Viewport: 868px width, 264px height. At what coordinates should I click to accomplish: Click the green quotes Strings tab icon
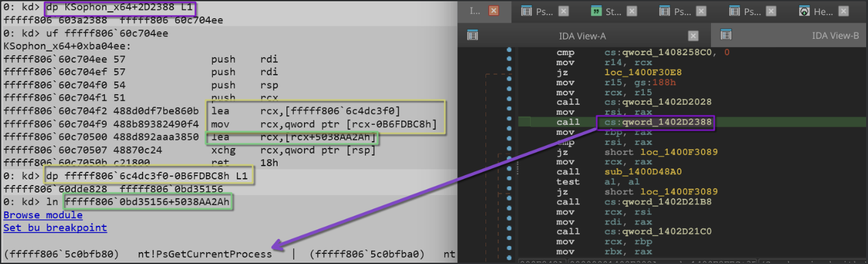(595, 11)
